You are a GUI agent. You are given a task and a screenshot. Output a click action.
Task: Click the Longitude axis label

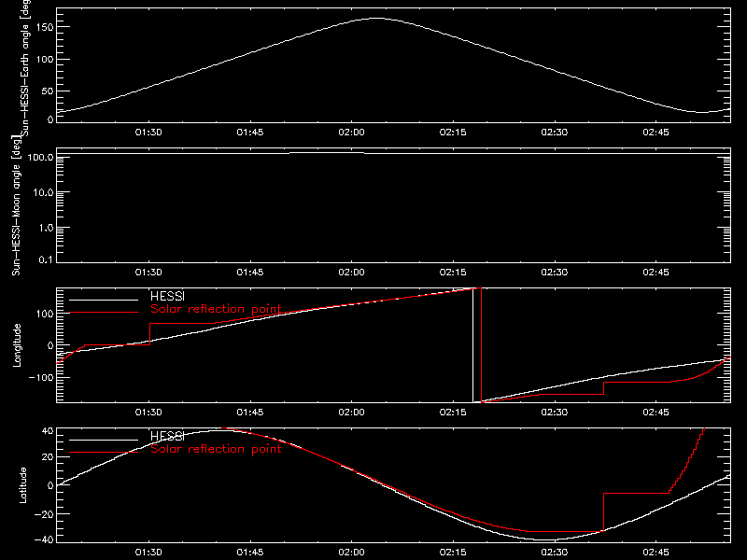pyautogui.click(x=17, y=345)
